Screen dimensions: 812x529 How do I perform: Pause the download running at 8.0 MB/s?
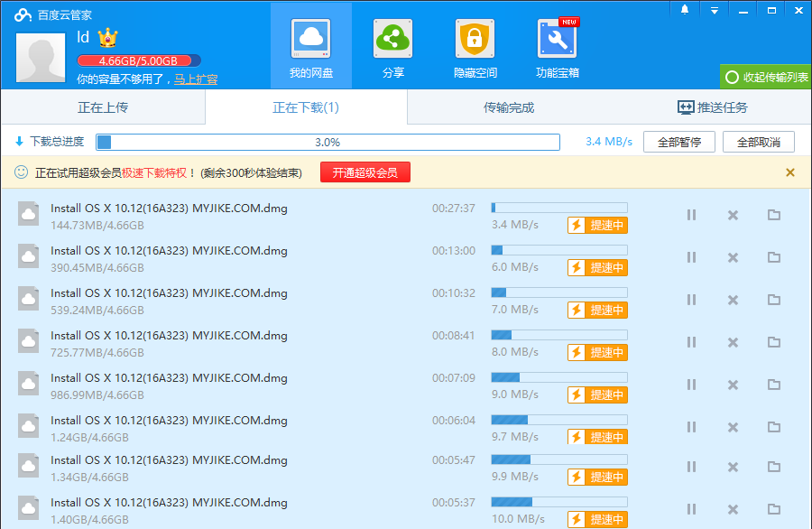click(x=691, y=342)
